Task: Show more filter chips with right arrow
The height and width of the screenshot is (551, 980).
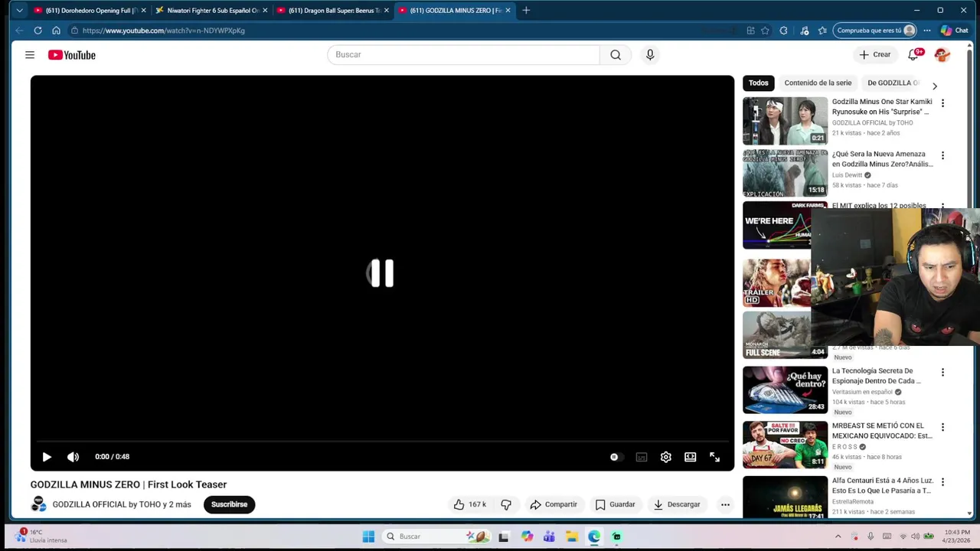Action: (x=934, y=86)
